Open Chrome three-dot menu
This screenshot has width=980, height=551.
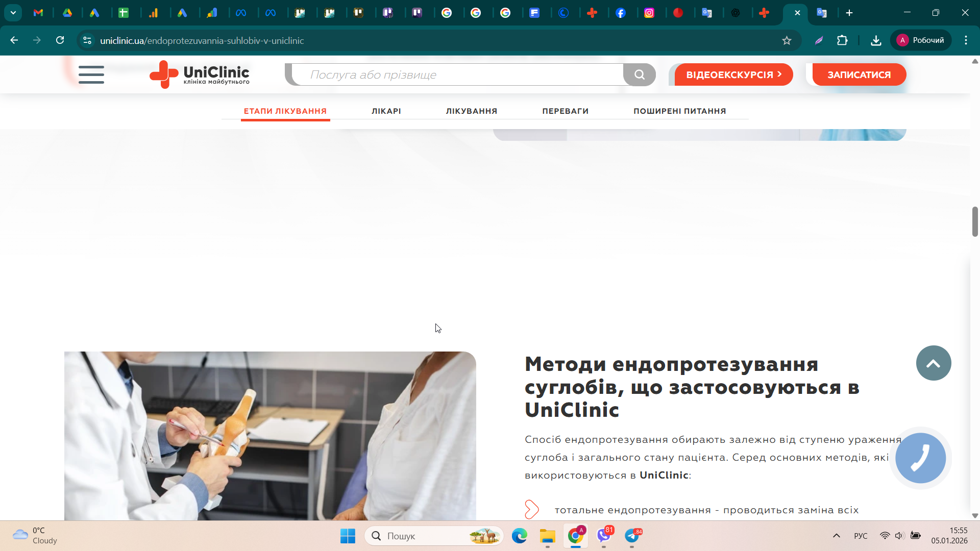pos(966,40)
